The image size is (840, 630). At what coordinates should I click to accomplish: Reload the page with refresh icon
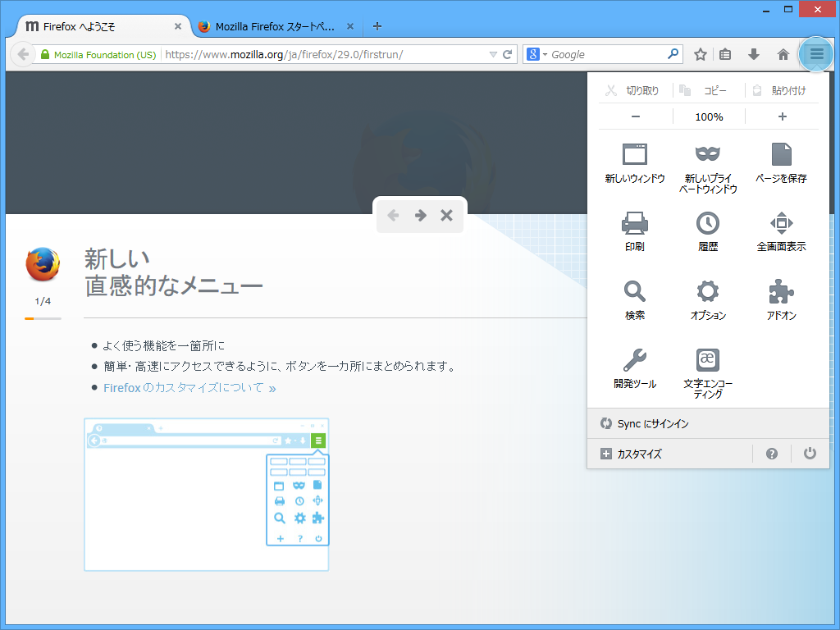pyautogui.click(x=507, y=54)
